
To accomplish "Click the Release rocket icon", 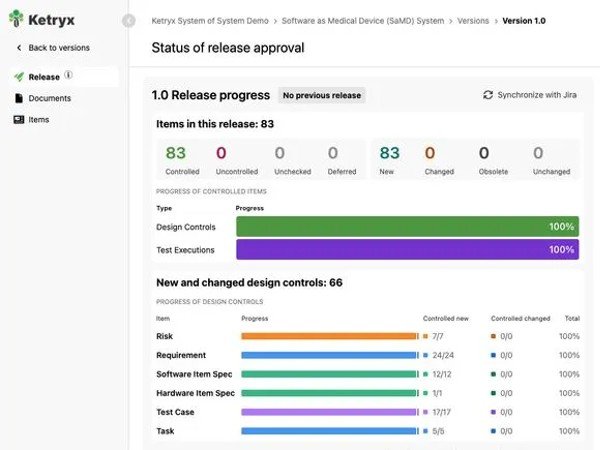I will tap(19, 76).
